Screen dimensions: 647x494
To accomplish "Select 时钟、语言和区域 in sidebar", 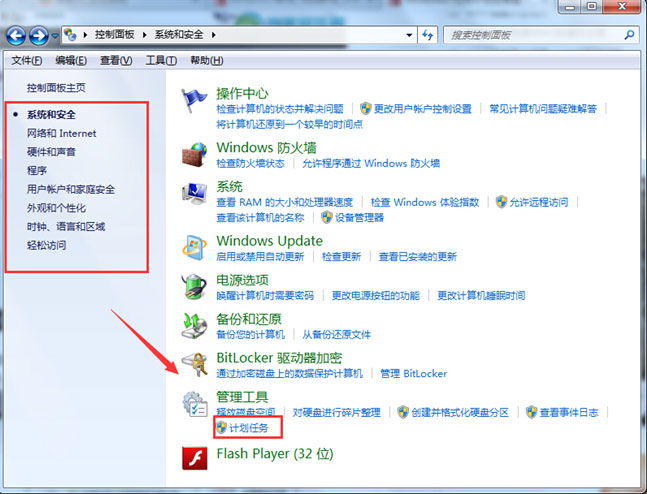I will [66, 227].
